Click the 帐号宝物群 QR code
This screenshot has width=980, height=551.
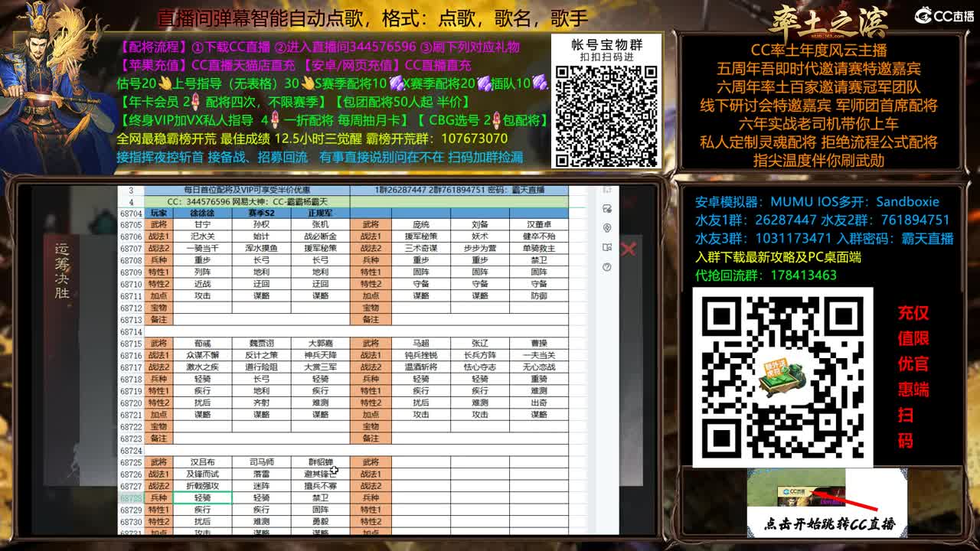coord(606,116)
